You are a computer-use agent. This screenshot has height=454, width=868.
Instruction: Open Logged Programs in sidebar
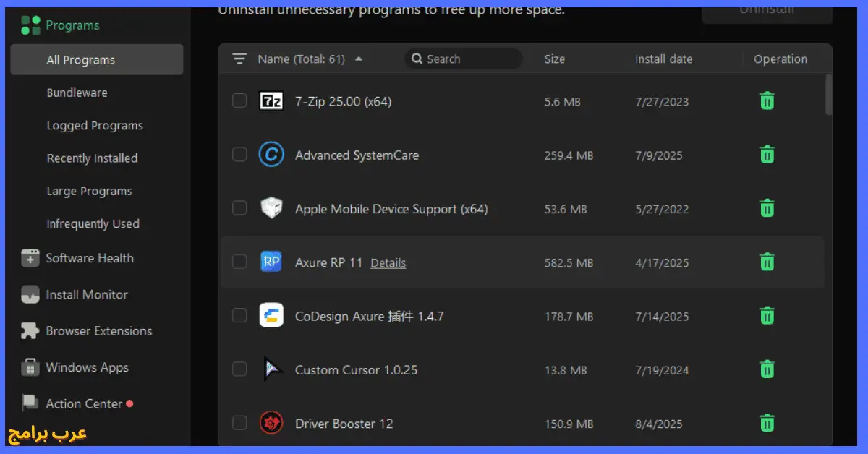tap(95, 126)
